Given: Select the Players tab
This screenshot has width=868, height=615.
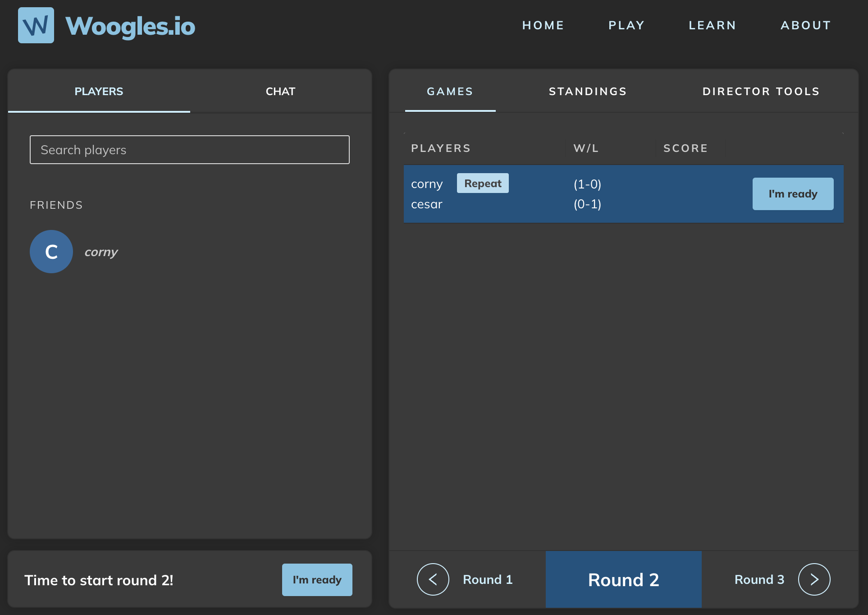Looking at the screenshot, I should (99, 92).
